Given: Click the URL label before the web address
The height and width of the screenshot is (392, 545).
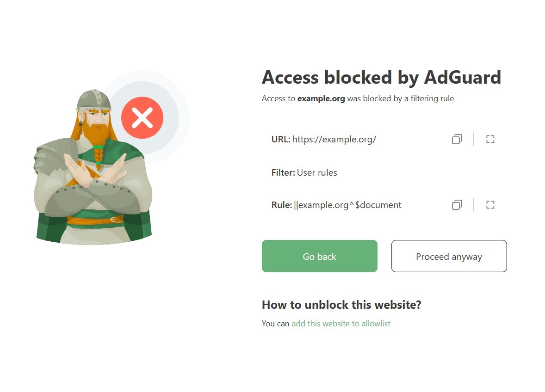Looking at the screenshot, I should point(280,139).
